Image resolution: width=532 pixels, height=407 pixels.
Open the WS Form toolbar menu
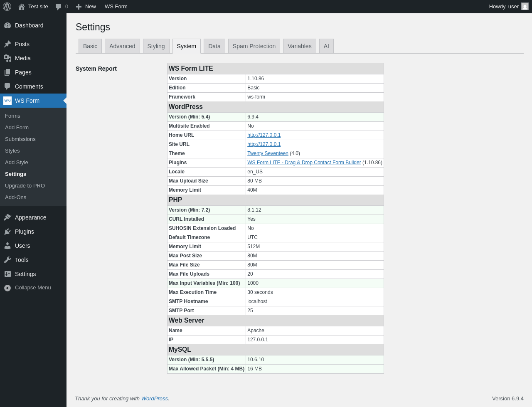[116, 7]
